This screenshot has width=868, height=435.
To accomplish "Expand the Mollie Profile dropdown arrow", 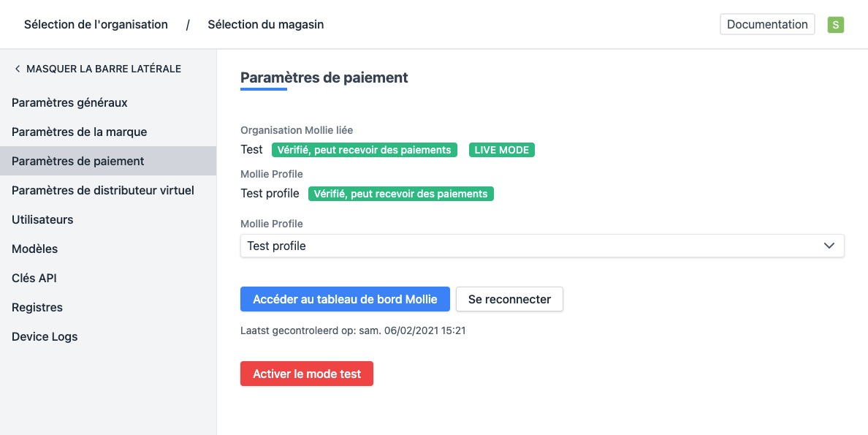I will click(x=829, y=246).
